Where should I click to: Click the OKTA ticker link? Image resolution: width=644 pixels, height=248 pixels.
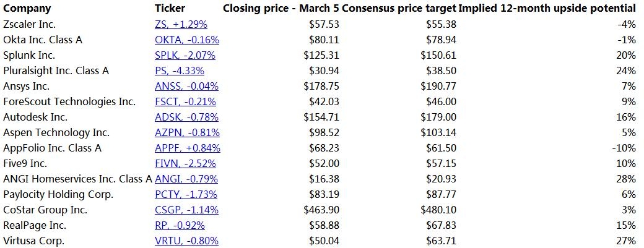tap(187, 40)
